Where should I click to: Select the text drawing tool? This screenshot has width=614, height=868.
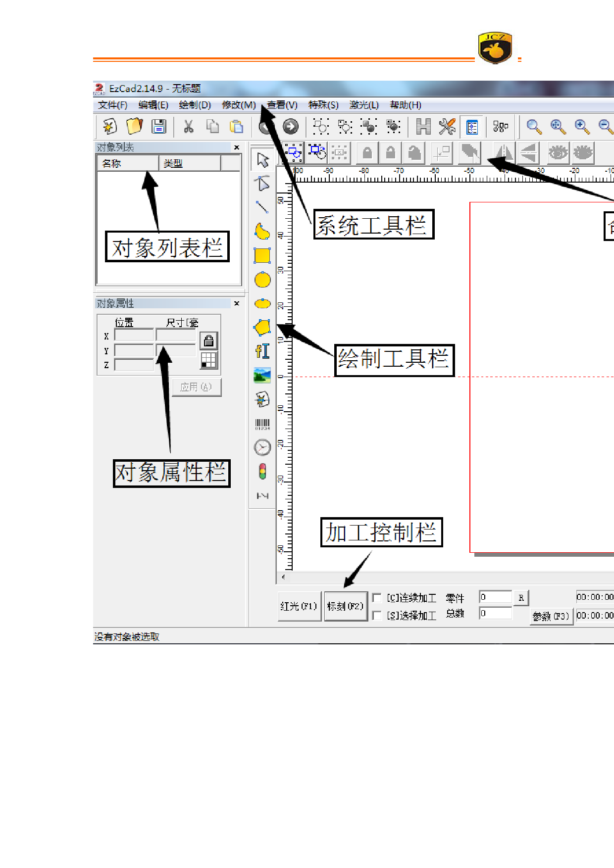262,351
